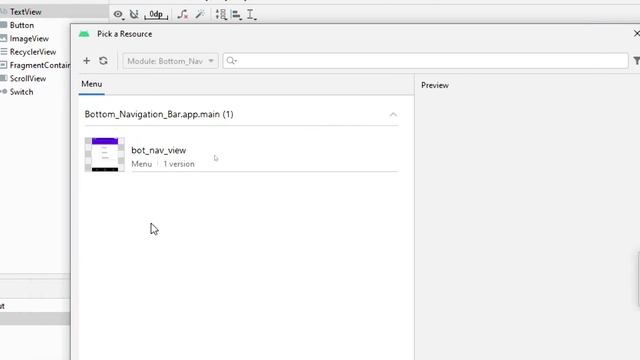Click the Infer Constraints magic wand
Viewport: 640px width, 360px height.
(x=200, y=15)
